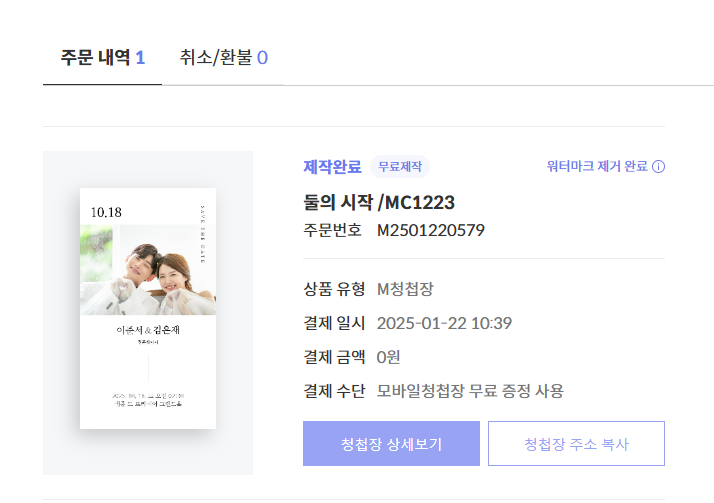Click the 워터마크 제거 완료 link
This screenshot has height=503, width=714.
click(597, 167)
